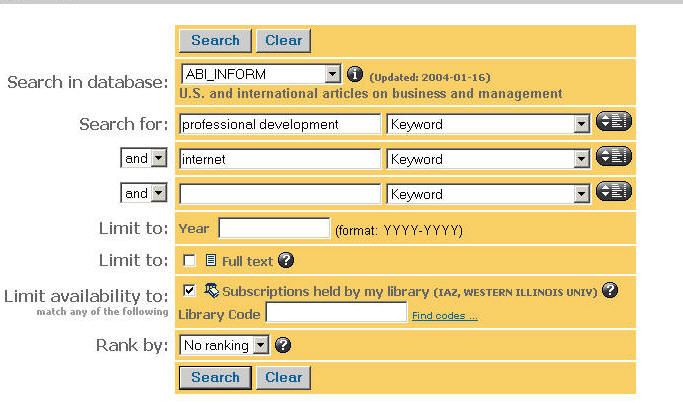Click the 'Full text' label

click(x=247, y=261)
